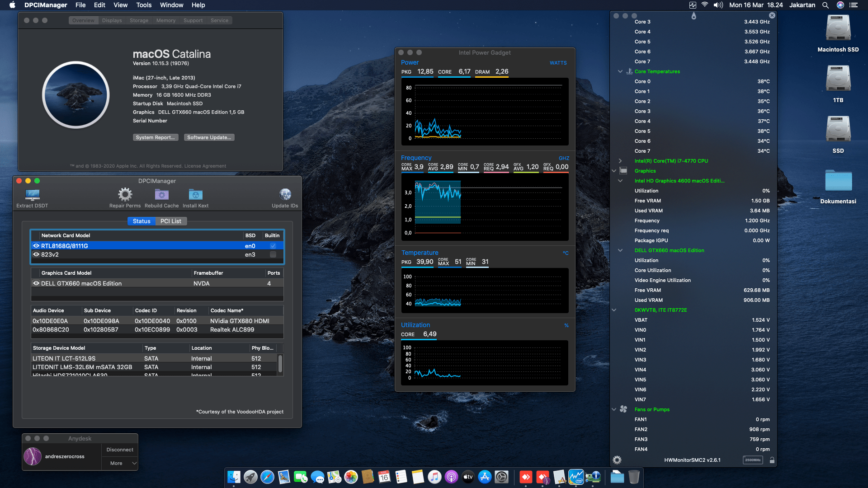
Task: Open the License Agreement link
Action: [205, 166]
